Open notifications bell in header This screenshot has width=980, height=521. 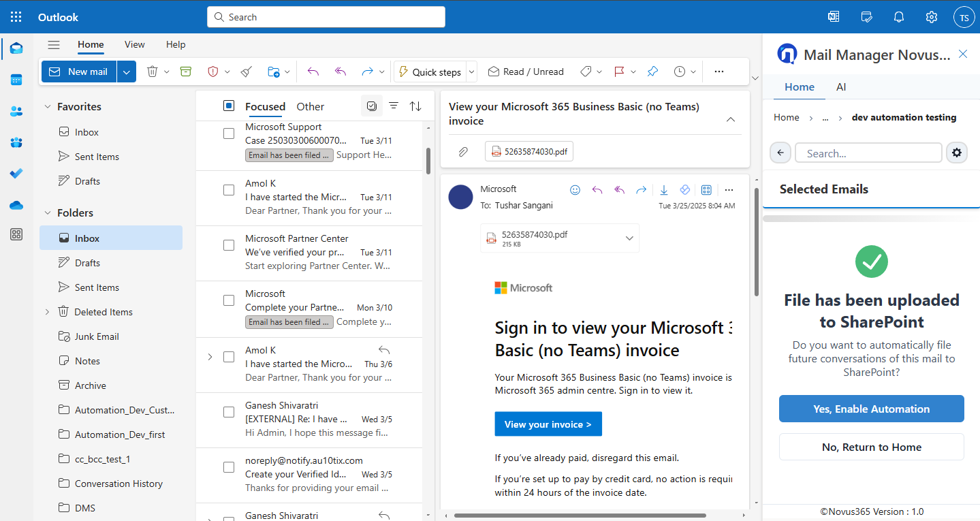(899, 17)
